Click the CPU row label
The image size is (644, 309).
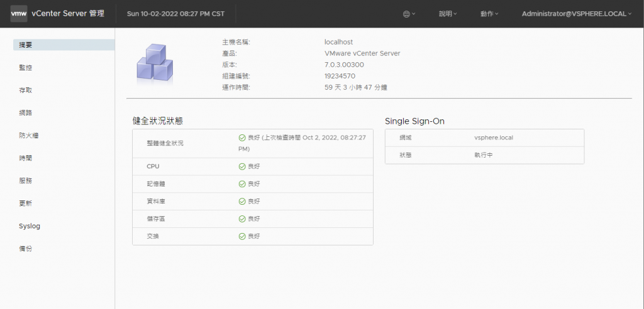pyautogui.click(x=153, y=166)
